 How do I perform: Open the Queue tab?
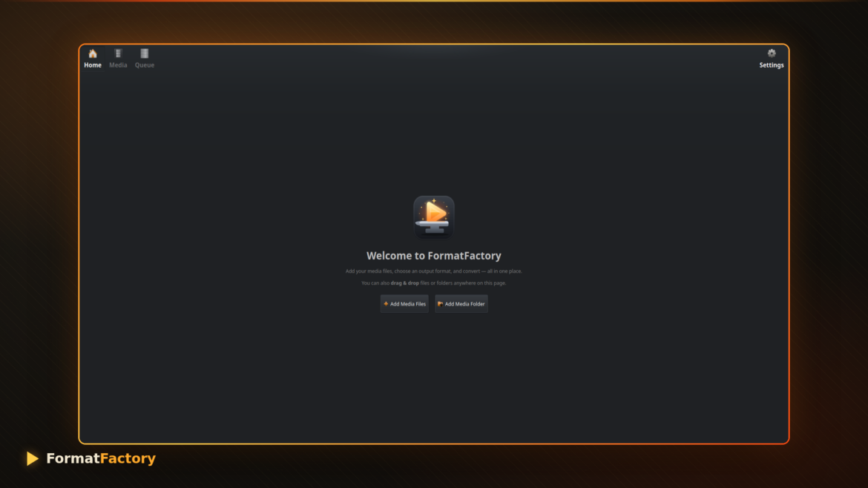pos(145,59)
